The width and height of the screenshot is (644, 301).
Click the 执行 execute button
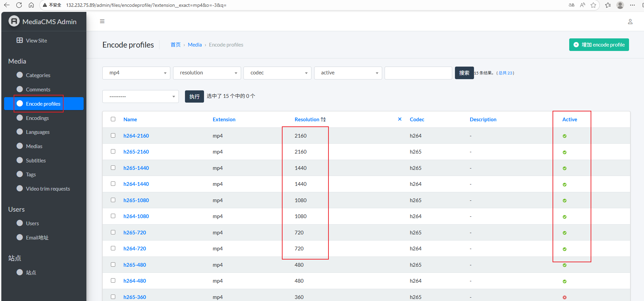pos(194,96)
